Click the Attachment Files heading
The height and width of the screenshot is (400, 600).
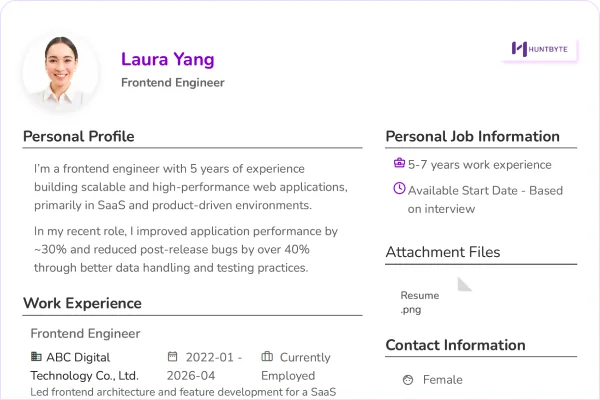click(x=443, y=252)
